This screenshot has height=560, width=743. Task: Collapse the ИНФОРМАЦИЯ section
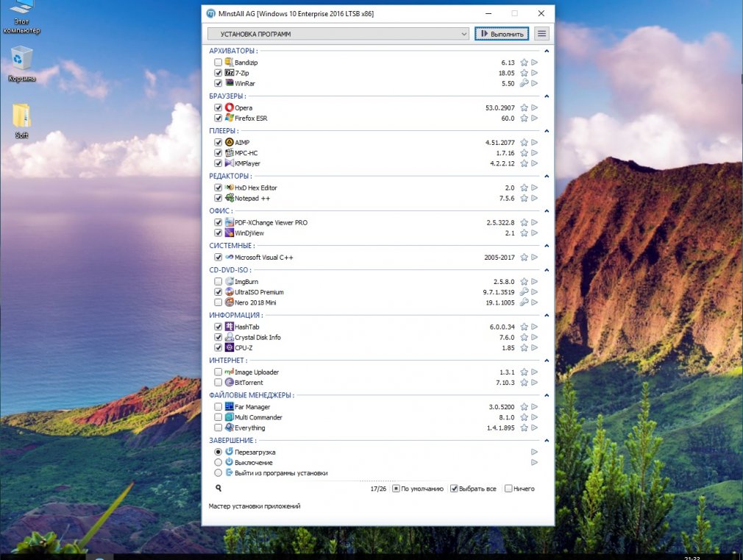coord(547,316)
